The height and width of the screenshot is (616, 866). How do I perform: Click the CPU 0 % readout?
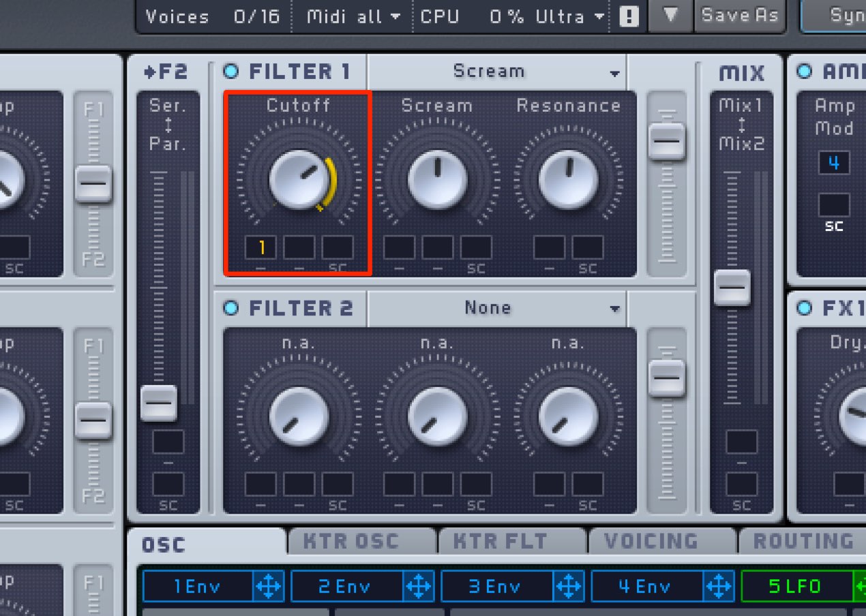point(474,16)
